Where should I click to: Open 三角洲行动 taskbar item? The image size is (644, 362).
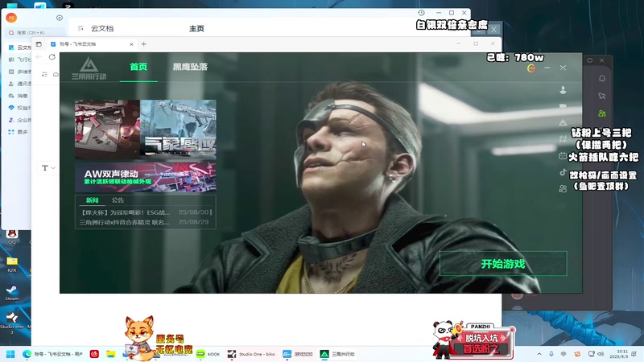click(337, 354)
